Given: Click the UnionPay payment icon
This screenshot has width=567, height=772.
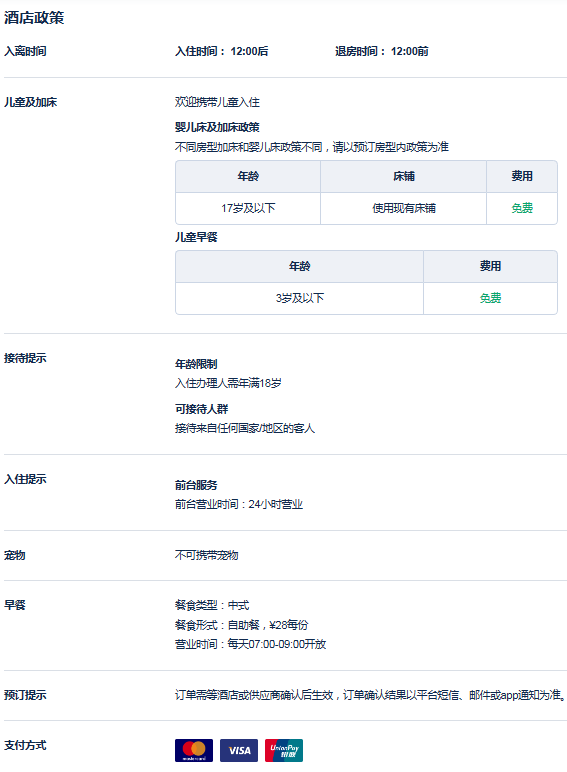Looking at the screenshot, I should 284,750.
